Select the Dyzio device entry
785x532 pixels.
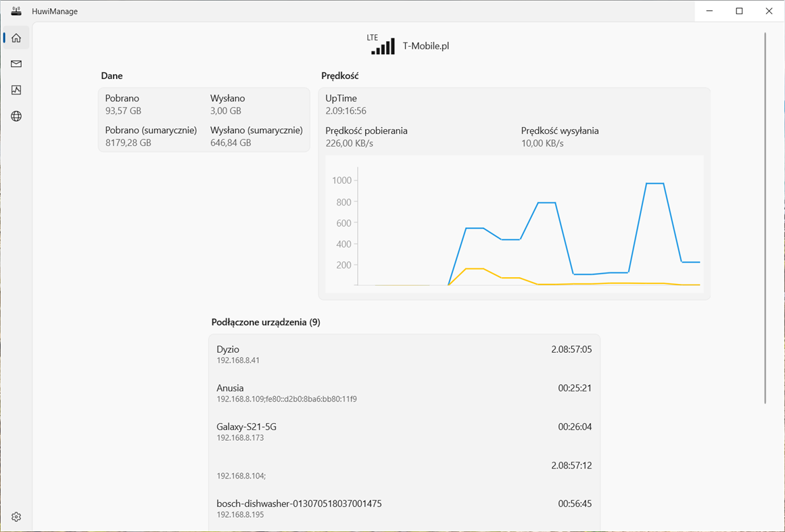pos(402,354)
